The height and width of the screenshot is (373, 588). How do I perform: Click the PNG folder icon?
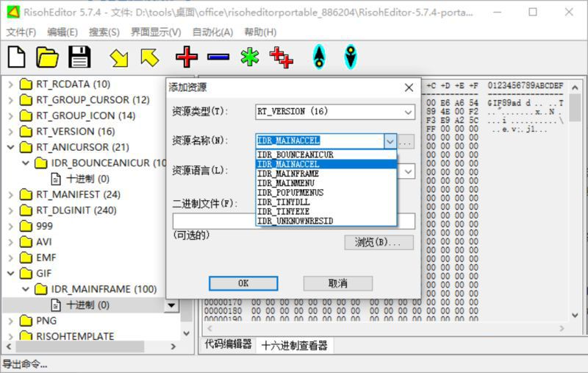pos(26,321)
